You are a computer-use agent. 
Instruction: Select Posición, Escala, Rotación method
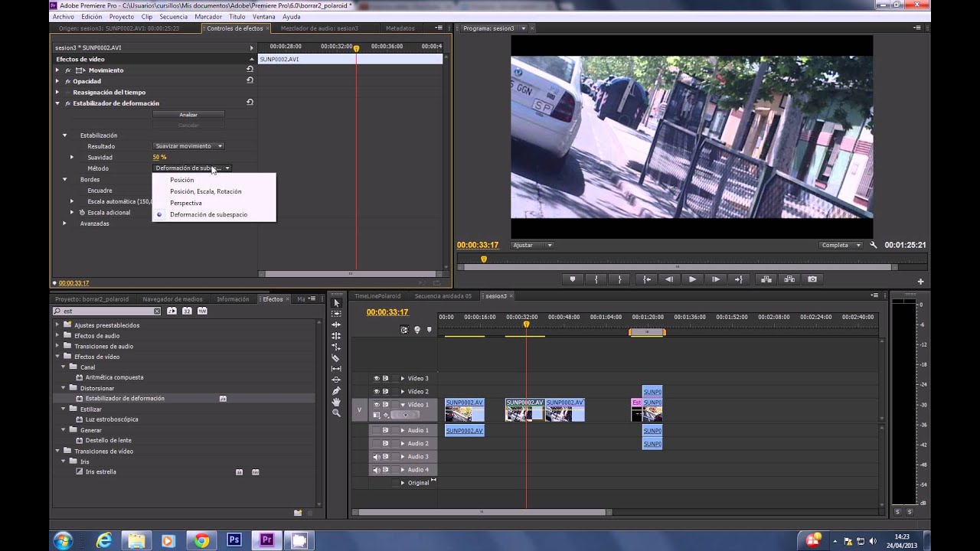(206, 191)
